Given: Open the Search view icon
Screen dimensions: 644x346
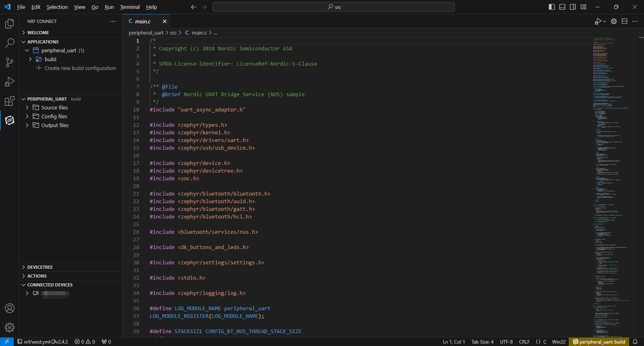Looking at the screenshot, I should 10,43.
